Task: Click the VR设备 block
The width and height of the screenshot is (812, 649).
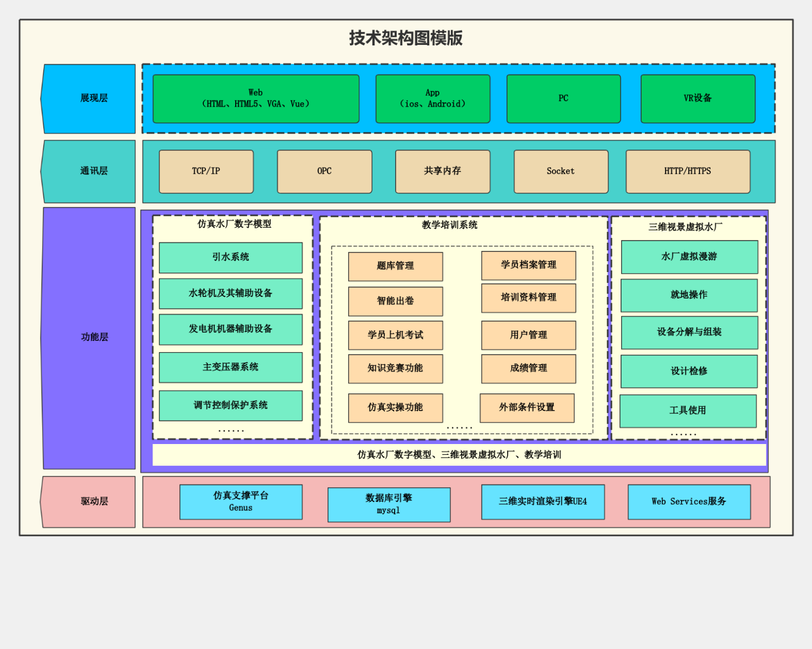Action: (697, 98)
